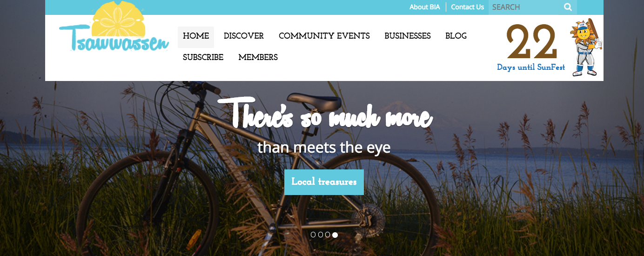Select the third slider dot
The width and height of the screenshot is (644, 256).
click(x=328, y=235)
